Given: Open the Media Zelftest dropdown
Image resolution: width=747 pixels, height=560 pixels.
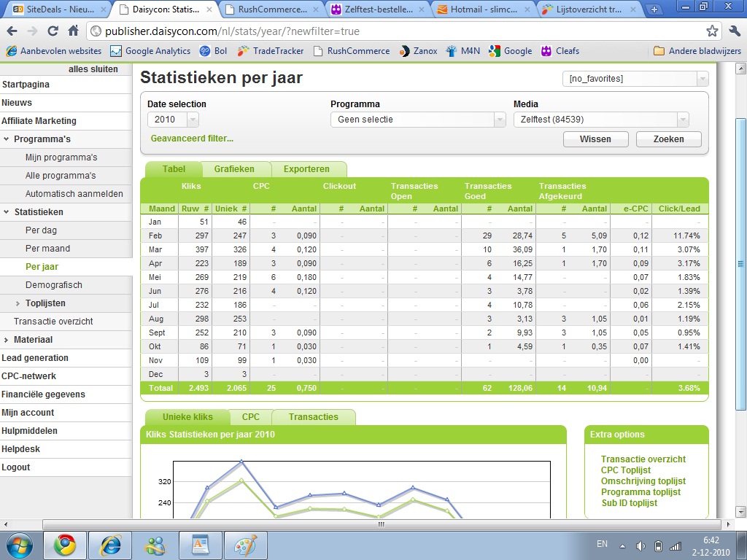Looking at the screenshot, I should pyautogui.click(x=601, y=120).
